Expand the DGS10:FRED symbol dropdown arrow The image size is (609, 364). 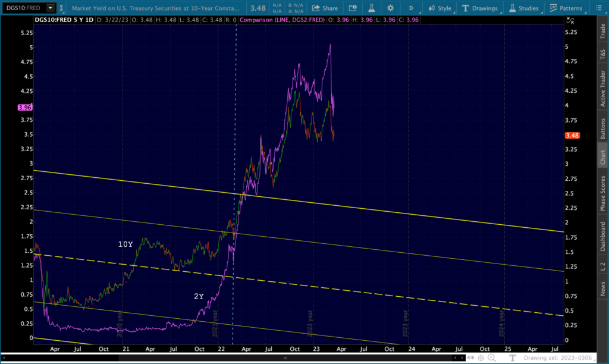click(50, 8)
